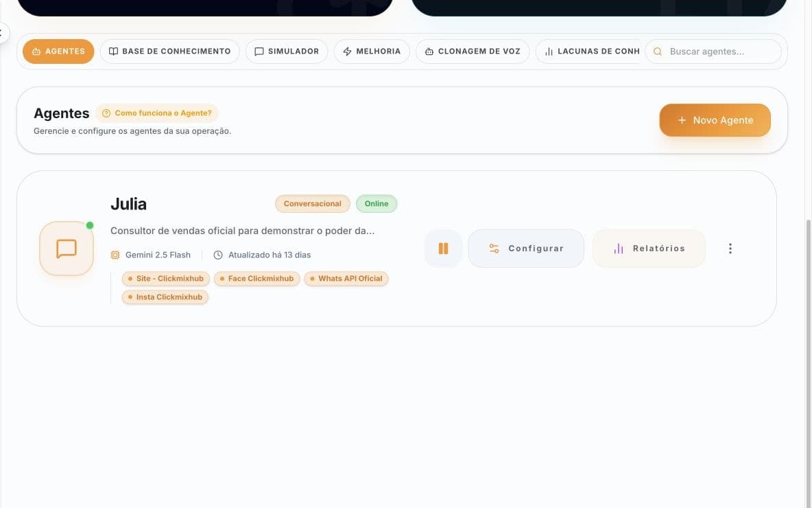This screenshot has width=812, height=508.
Task: Select the Face Clickmixhub channel tag
Action: (257, 278)
